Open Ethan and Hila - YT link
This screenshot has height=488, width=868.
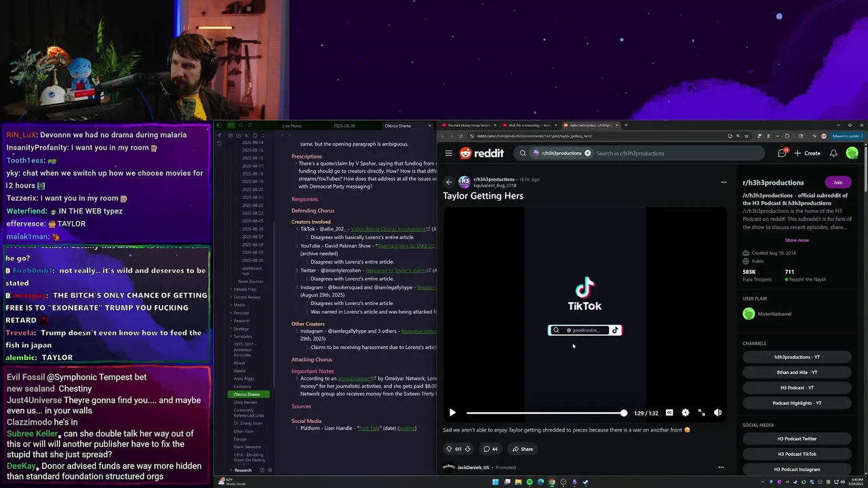coord(797,372)
